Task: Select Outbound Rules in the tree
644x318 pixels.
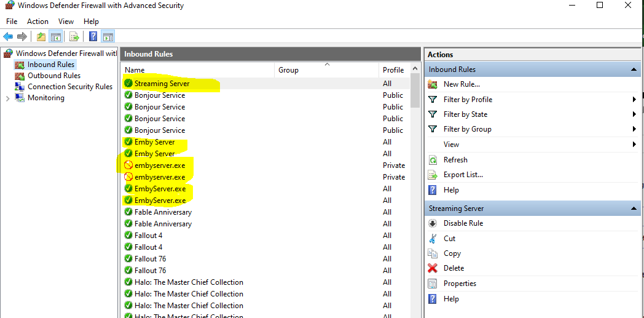Action: coord(53,76)
